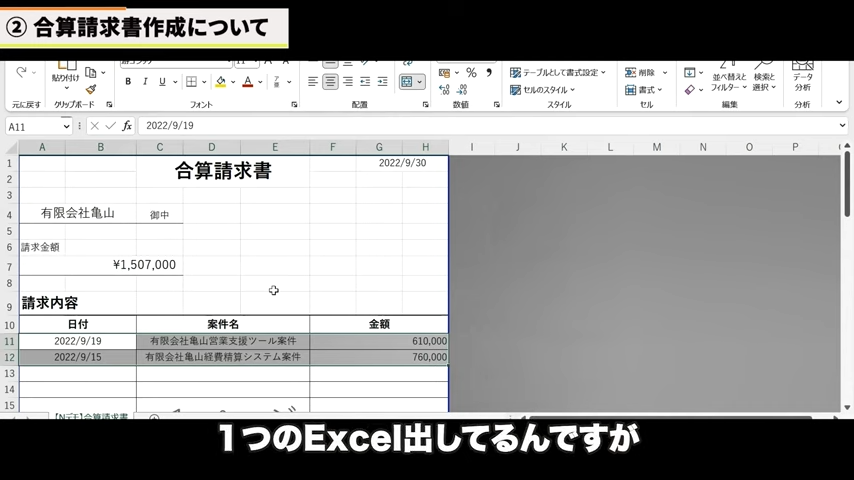This screenshot has height=480, width=854.
Task: Apply percent style format
Action: click(471, 72)
